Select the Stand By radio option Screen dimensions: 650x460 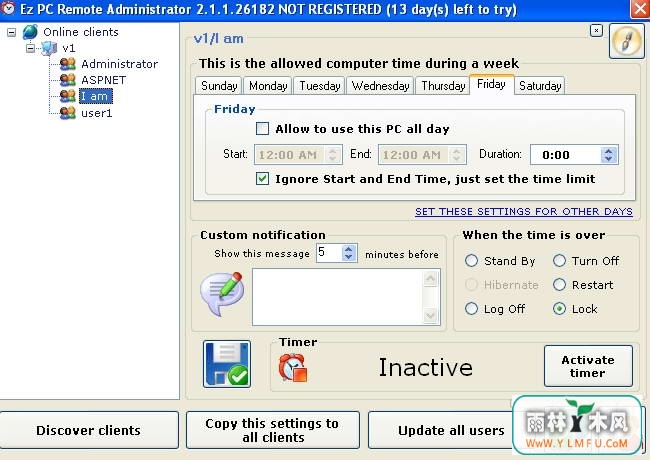click(471, 261)
